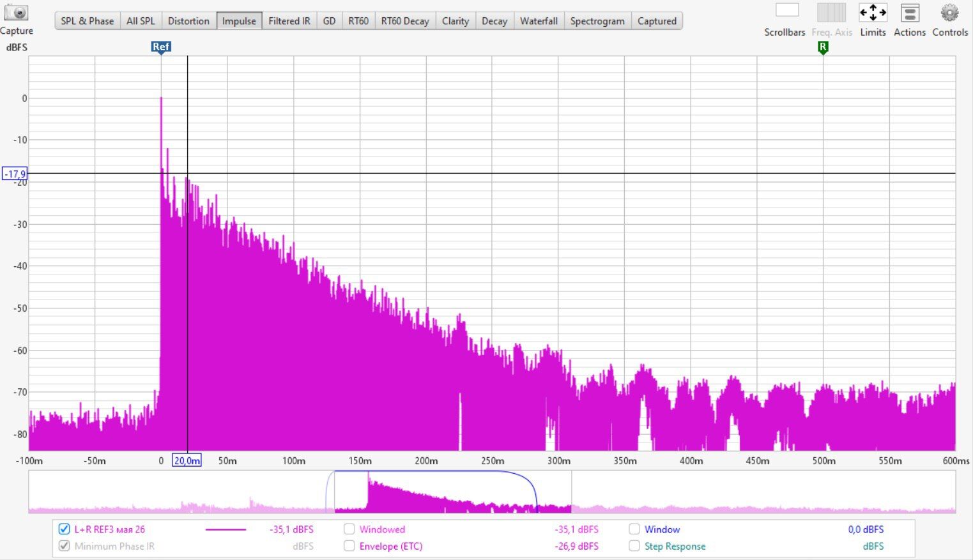Uncheck the L+R REF3 trace checkbox
The width and height of the screenshot is (973, 560).
click(64, 529)
